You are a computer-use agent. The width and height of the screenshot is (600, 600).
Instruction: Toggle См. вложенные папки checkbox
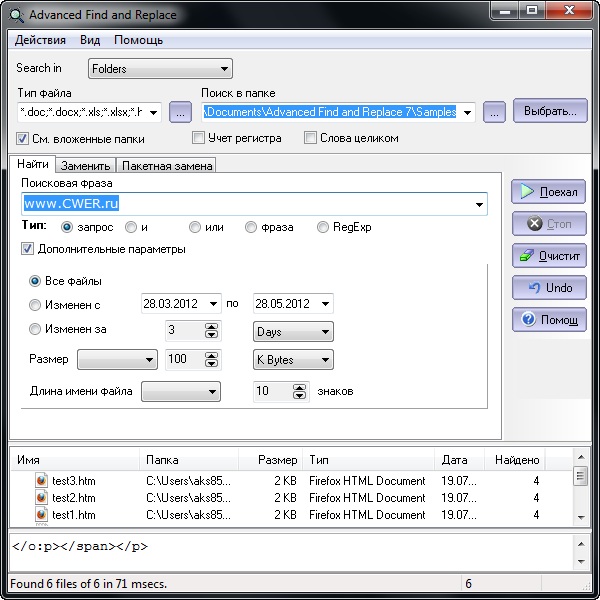(23, 139)
